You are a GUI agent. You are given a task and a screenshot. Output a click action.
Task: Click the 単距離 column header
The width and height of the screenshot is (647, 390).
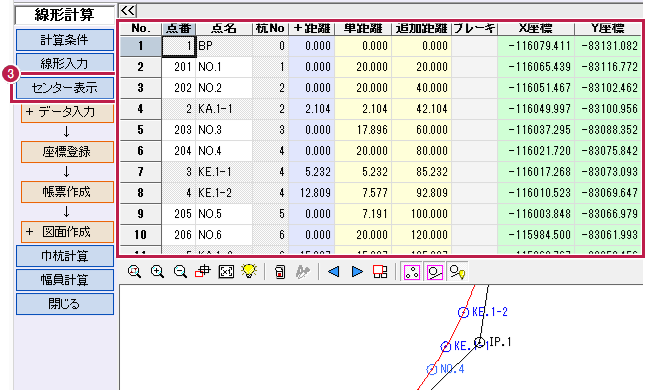[363, 28]
